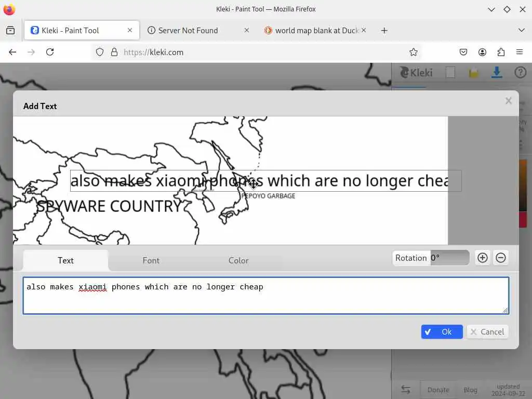Open the Font tab

[151, 261]
